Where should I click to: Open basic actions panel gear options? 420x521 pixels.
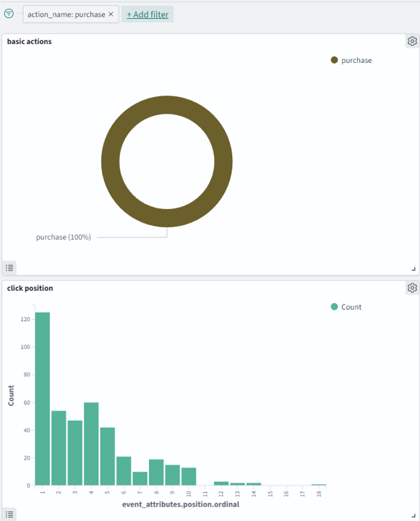click(412, 41)
